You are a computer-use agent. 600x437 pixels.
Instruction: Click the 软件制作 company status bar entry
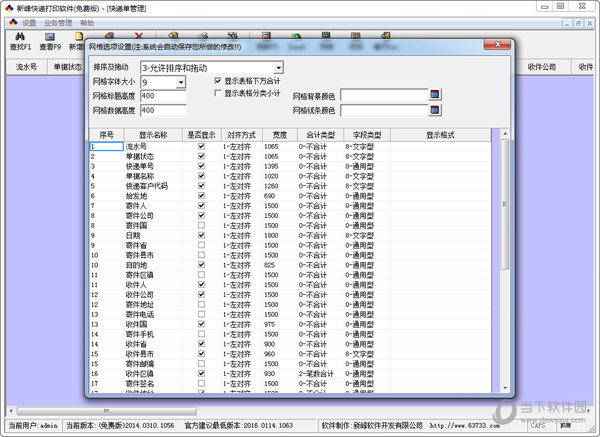[372, 425]
